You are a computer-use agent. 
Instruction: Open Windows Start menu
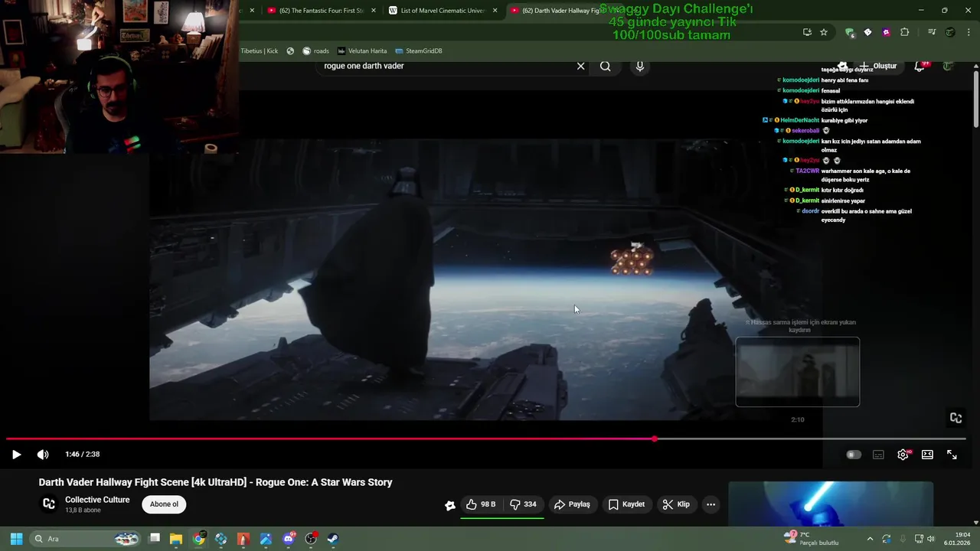point(16,539)
